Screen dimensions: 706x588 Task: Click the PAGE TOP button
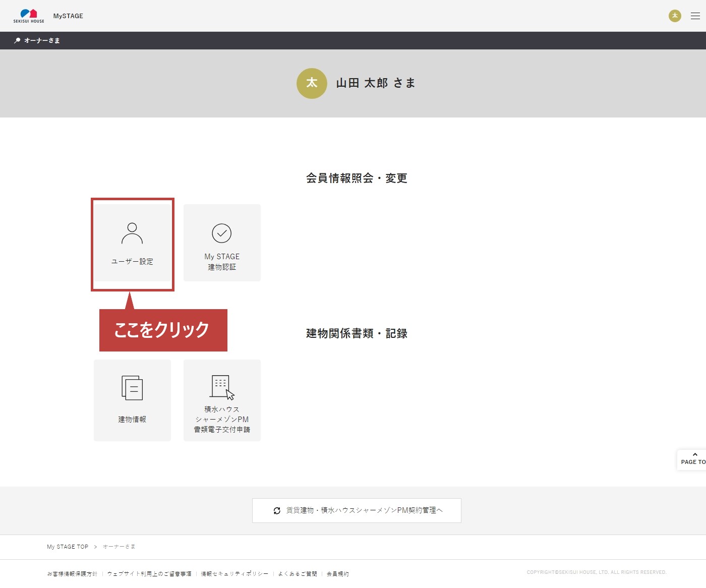click(692, 459)
